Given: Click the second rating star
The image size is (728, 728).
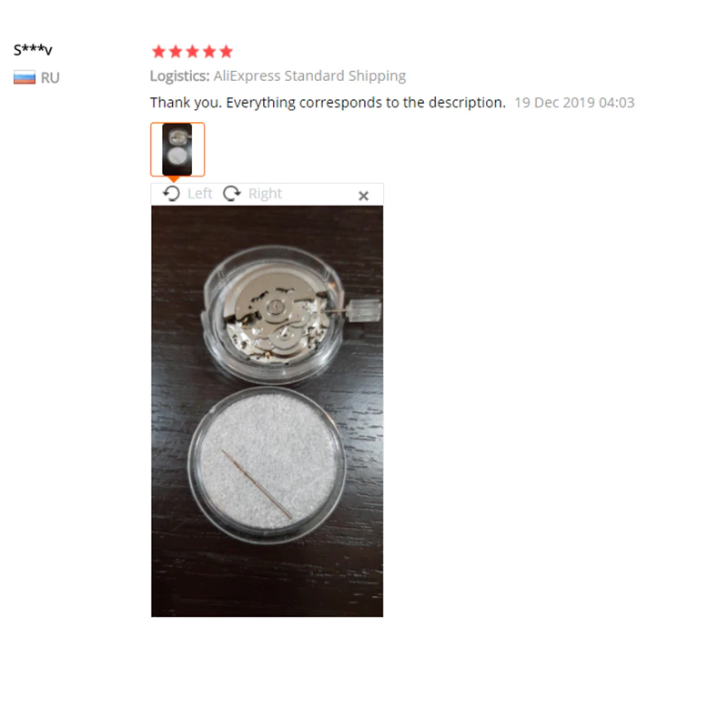Looking at the screenshot, I should click(x=176, y=52).
